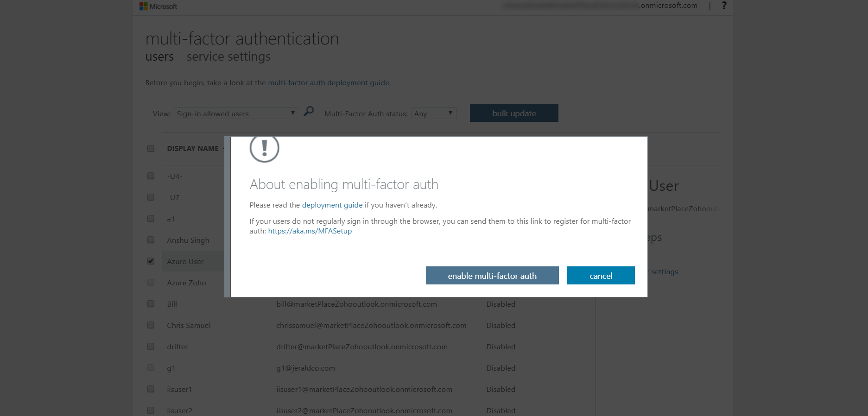The image size is (868, 416).
Task: Click the question mark help icon
Action: click(724, 6)
